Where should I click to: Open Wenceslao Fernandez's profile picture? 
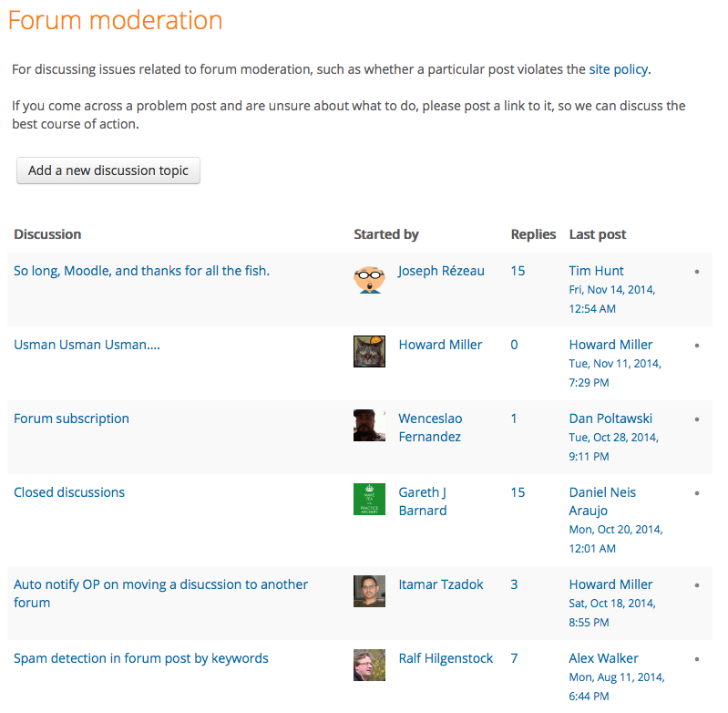pos(369,425)
